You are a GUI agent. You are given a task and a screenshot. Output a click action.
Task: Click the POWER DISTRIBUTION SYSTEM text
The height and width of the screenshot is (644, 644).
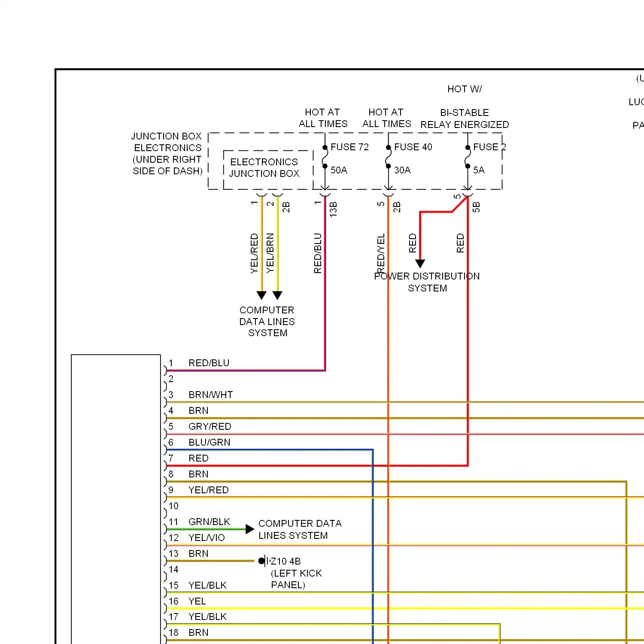pyautogui.click(x=427, y=282)
